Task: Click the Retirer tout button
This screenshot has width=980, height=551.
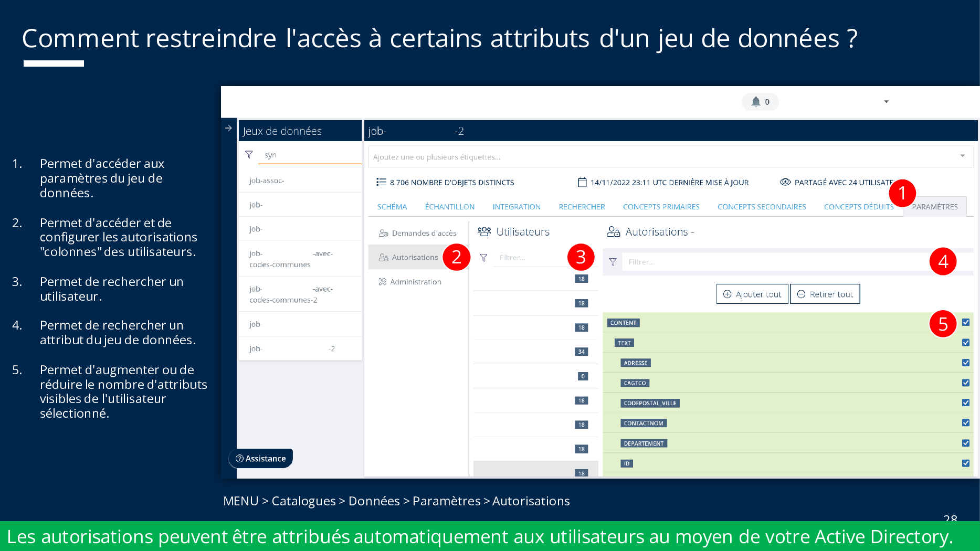Action: pyautogui.click(x=825, y=294)
